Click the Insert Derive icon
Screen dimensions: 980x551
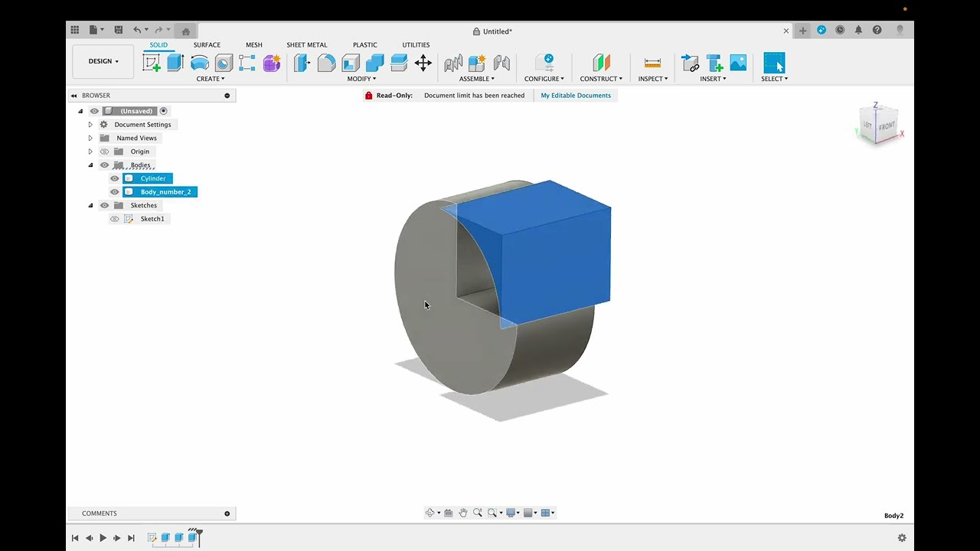[690, 63]
